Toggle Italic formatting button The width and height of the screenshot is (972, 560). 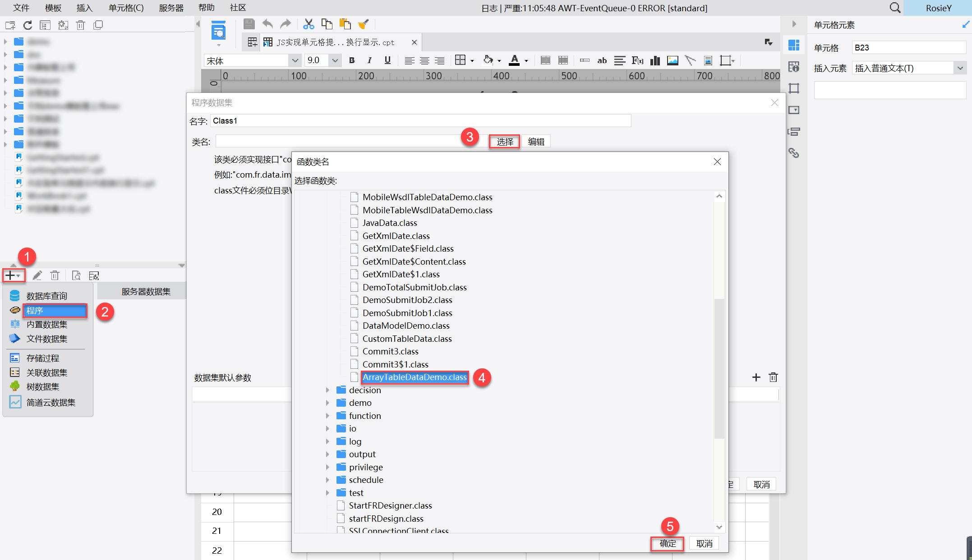pyautogui.click(x=369, y=60)
